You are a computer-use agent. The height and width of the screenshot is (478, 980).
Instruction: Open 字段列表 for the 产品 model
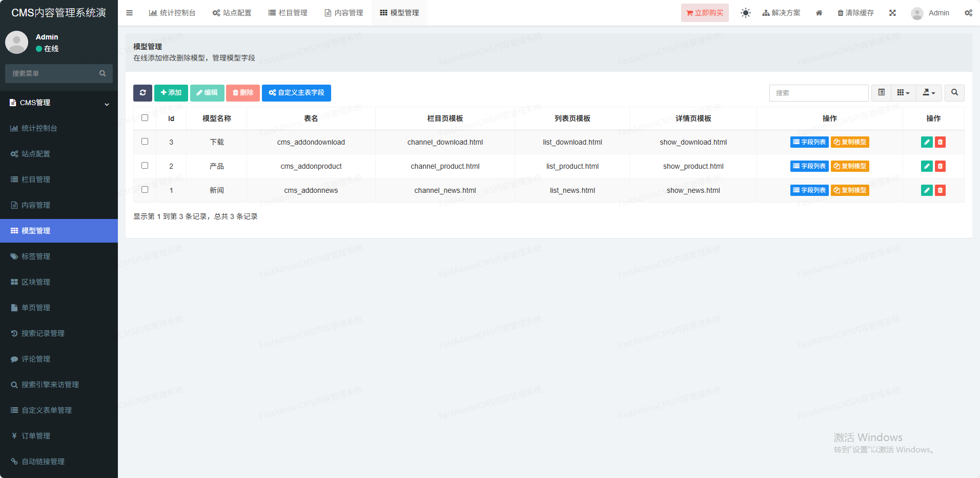point(809,166)
